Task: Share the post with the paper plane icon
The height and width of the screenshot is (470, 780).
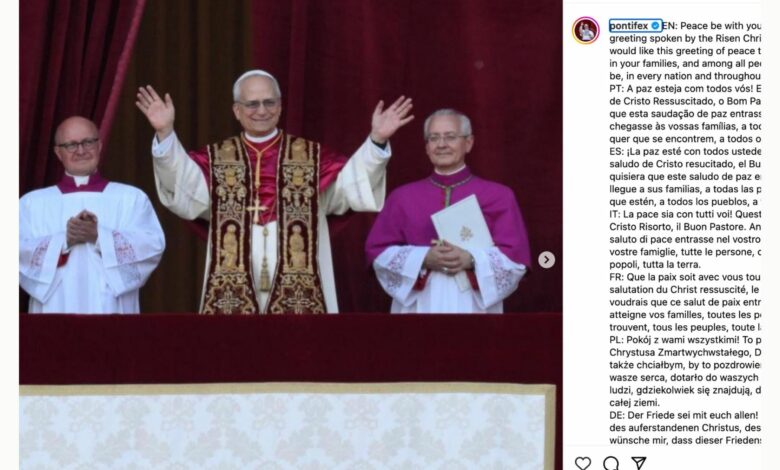Action: (x=639, y=463)
